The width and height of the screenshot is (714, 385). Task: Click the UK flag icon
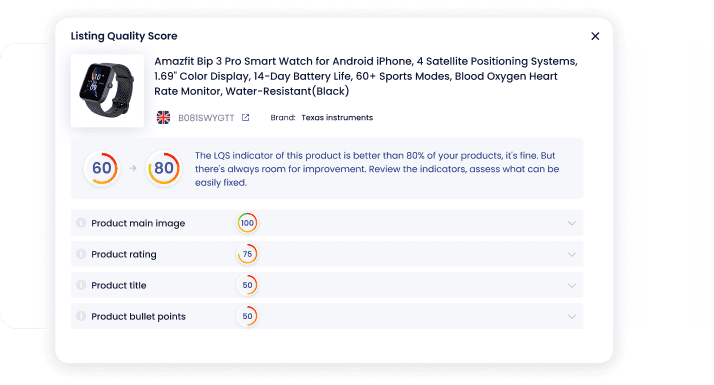163,118
